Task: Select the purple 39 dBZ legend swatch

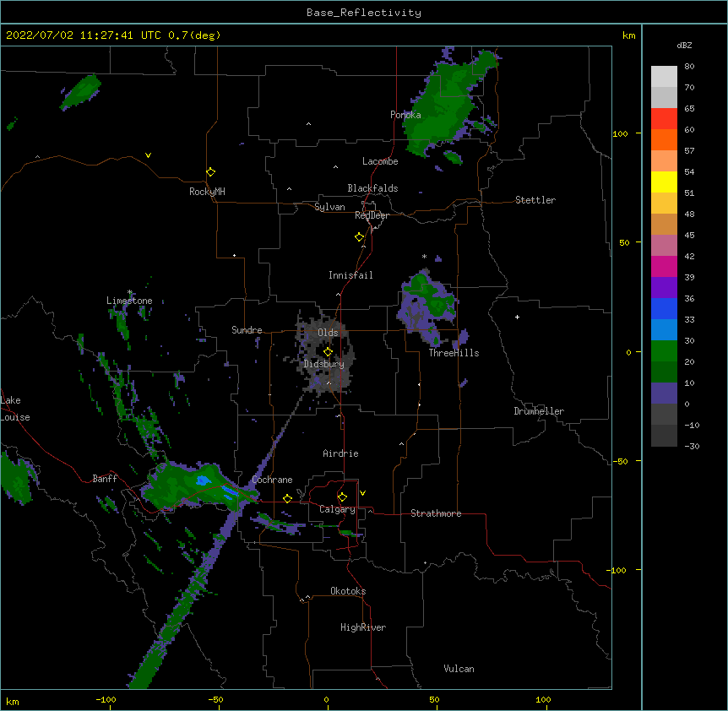Action: (x=664, y=287)
